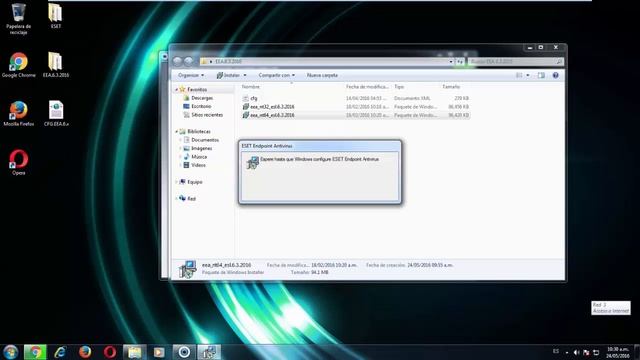Open the media player taskbar icon
The width and height of the screenshot is (640, 360).
(159, 352)
